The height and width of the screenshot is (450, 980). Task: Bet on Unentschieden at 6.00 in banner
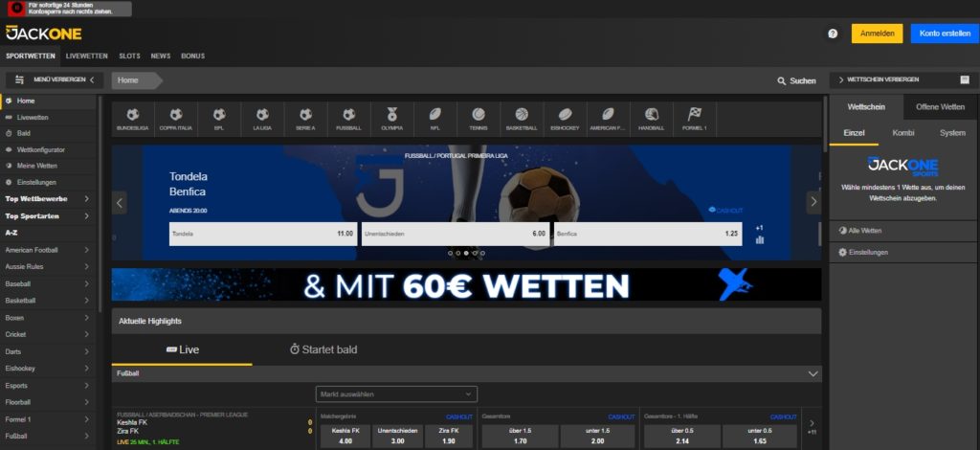coord(456,234)
